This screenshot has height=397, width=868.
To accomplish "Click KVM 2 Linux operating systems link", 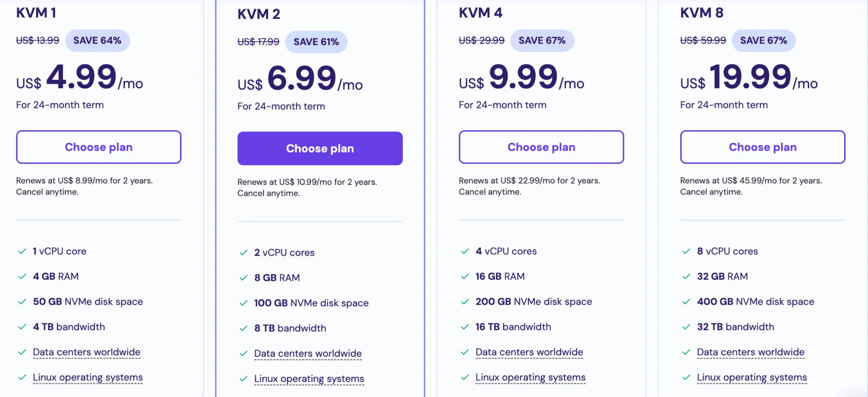I will pos(309,379).
